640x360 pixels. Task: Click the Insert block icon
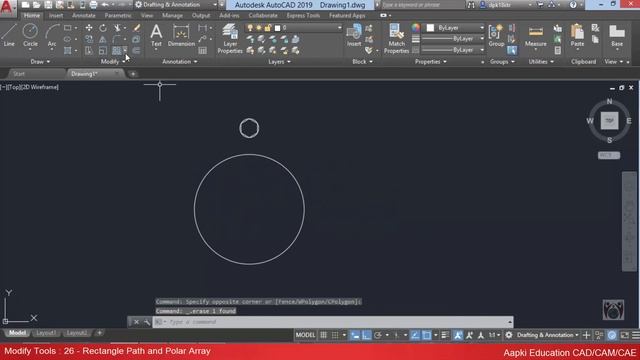[x=354, y=35]
